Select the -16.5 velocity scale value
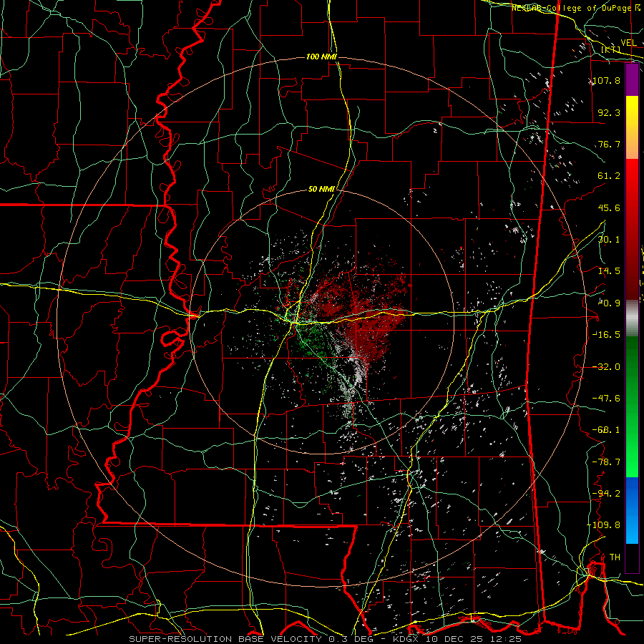Image resolution: width=644 pixels, height=644 pixels. point(607,334)
